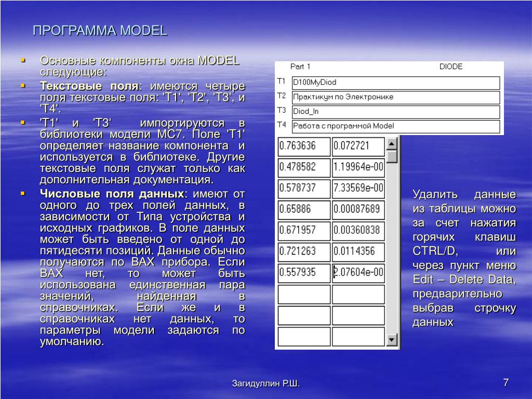Image resolution: width=532 pixels, height=399 pixels.
Task: Click the scroll up arrow of data table
Action: (392, 144)
